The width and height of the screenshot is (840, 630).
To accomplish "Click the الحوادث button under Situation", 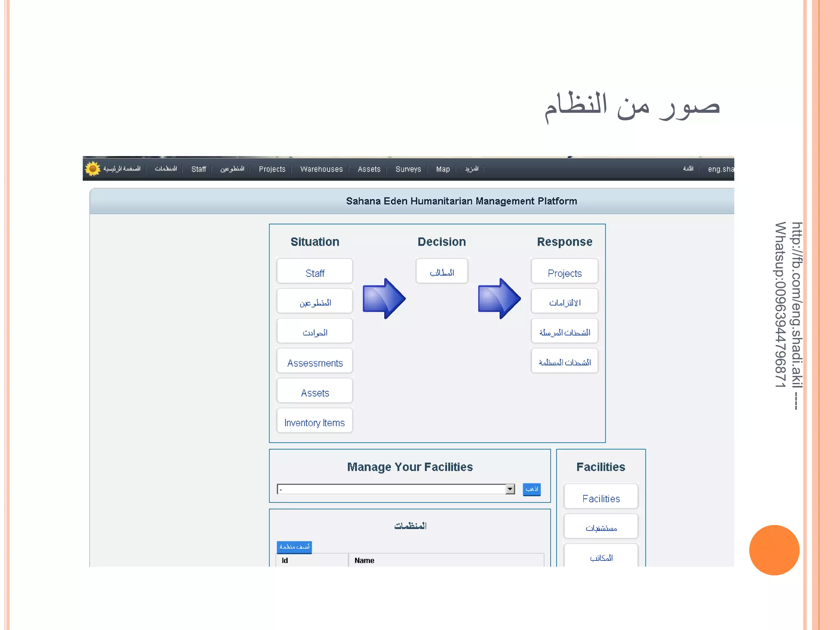I will click(315, 331).
